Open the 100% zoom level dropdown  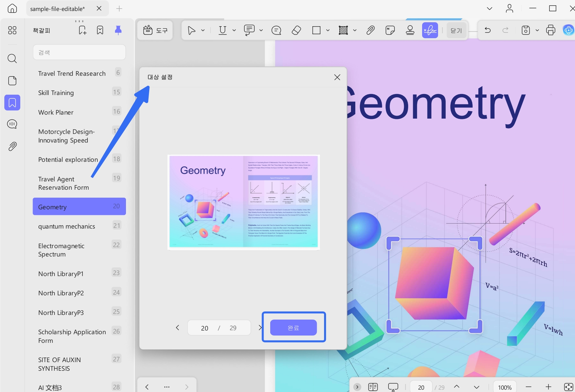[x=505, y=387]
